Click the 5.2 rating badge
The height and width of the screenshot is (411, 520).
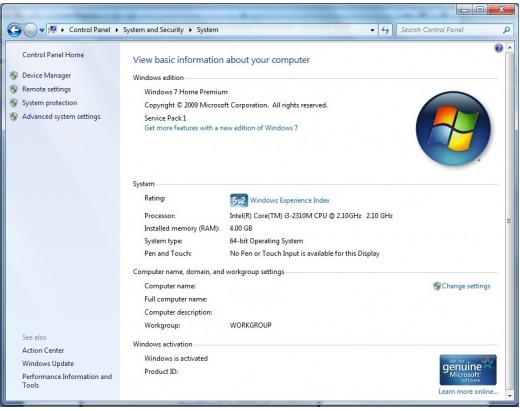(239, 200)
